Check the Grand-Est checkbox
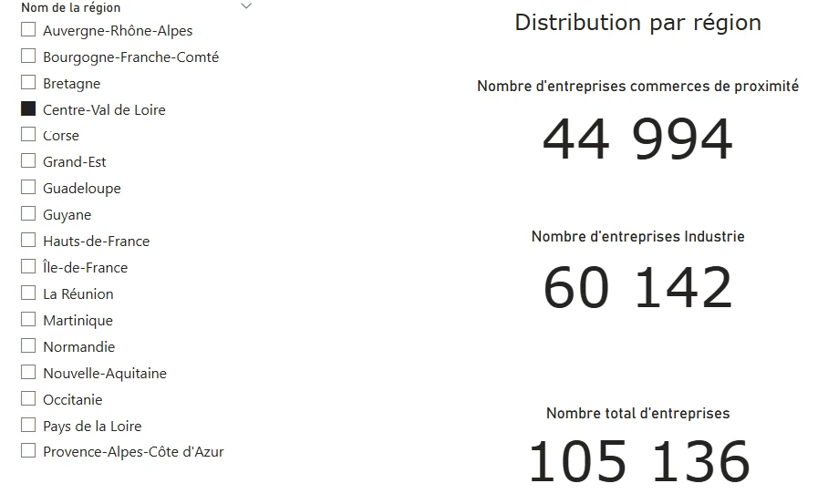 coord(28,161)
